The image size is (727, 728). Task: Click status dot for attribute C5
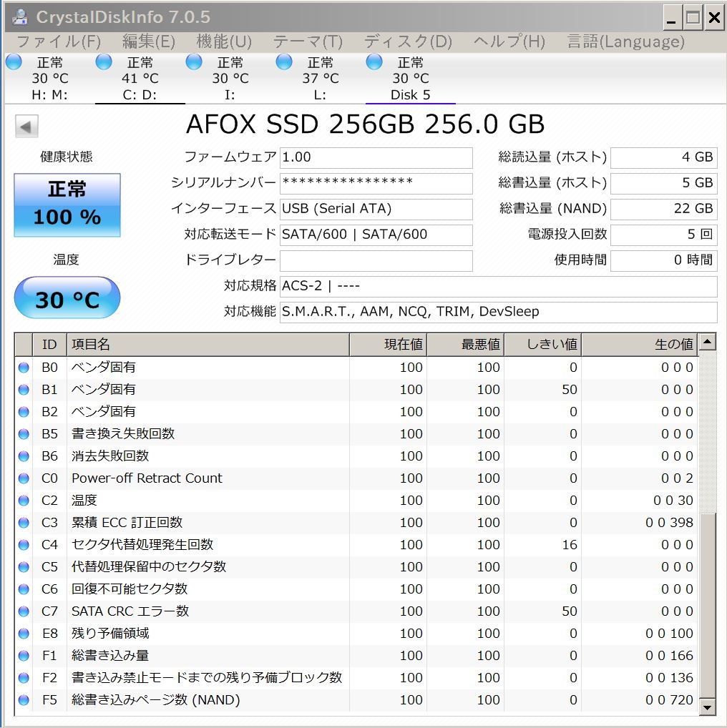(24, 567)
